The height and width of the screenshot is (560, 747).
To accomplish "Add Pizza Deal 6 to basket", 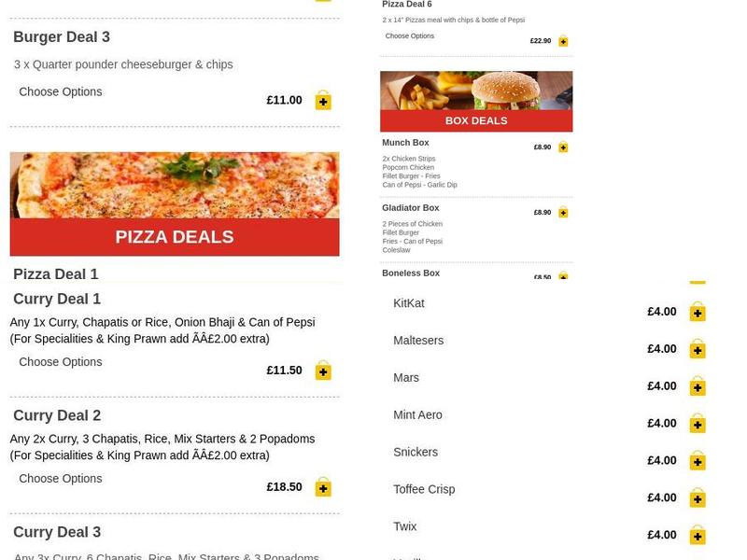I will click(563, 41).
